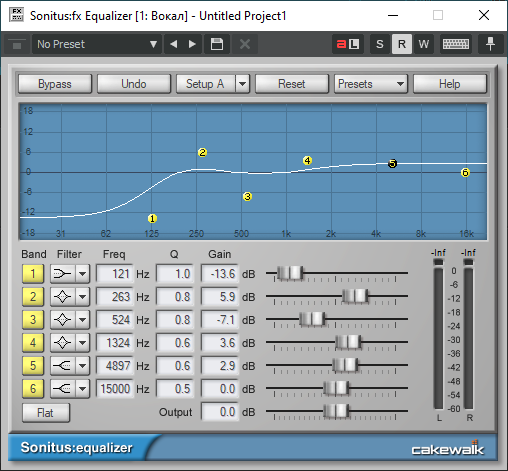Save preset with floppy disk icon
Viewport: 508px width, 471px height.
pyautogui.click(x=217, y=44)
